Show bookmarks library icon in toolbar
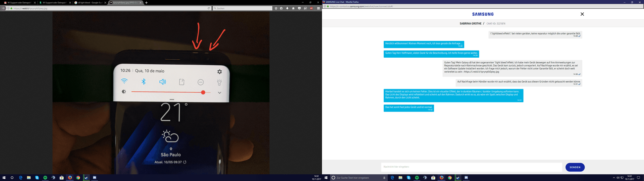This screenshot has height=181, width=644. 281,8
